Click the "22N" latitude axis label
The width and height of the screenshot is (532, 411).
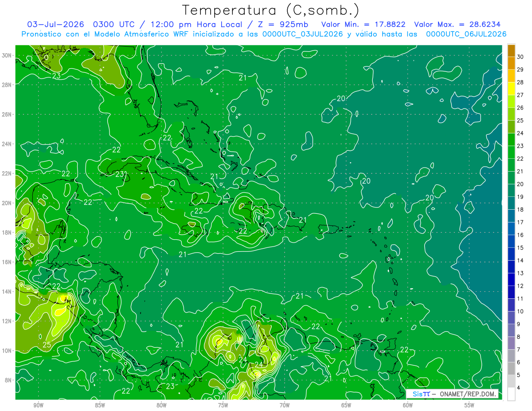tap(7, 173)
